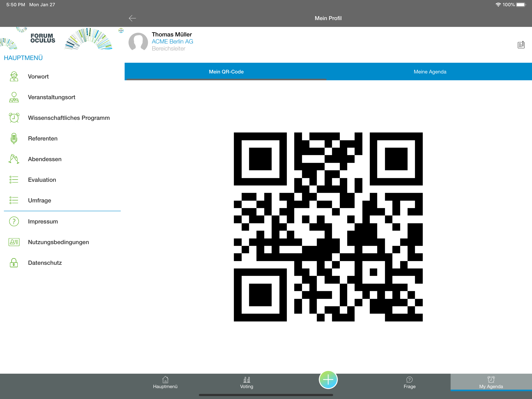The height and width of the screenshot is (399, 532).
Task: Tap the padlock Datenschutz icon
Action: [x=14, y=263]
